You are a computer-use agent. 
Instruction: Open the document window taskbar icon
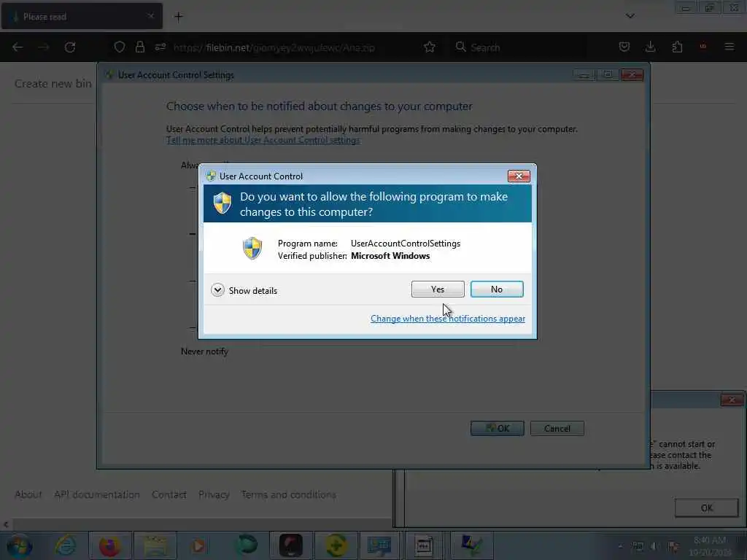pyautogui.click(x=424, y=545)
